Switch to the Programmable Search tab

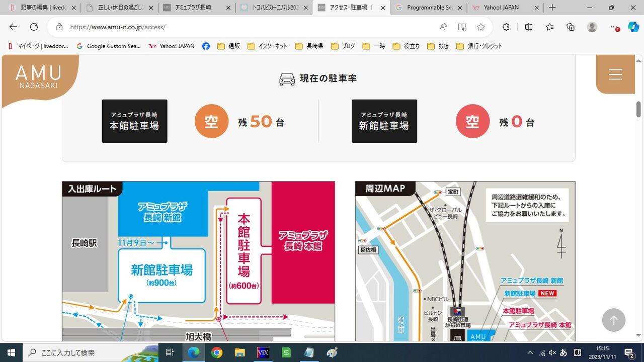click(428, 8)
